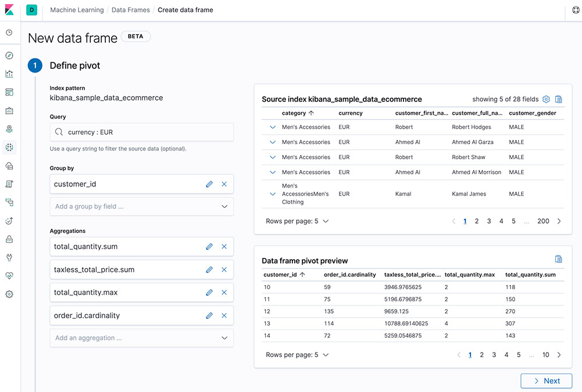The width and height of the screenshot is (582, 392).
Task: Sort by total_quantity.max column header
Action: tap(470, 275)
